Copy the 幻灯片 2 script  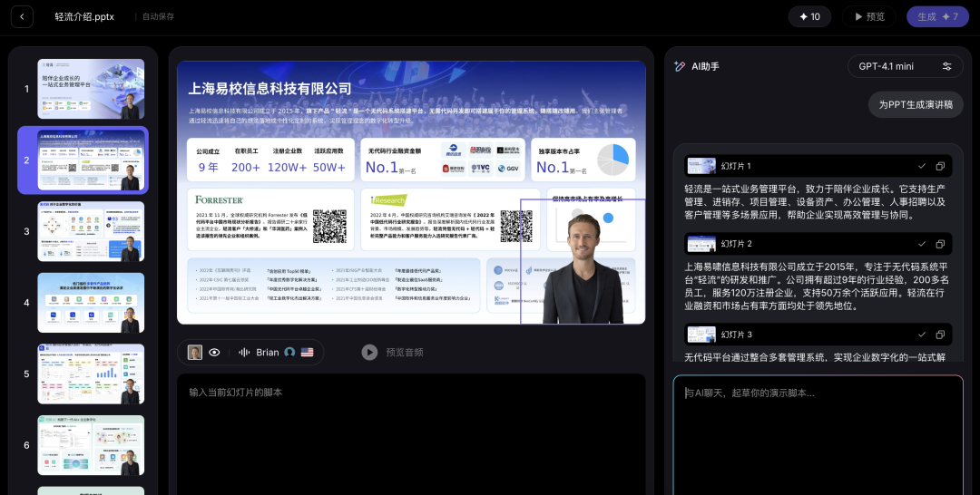pos(940,244)
